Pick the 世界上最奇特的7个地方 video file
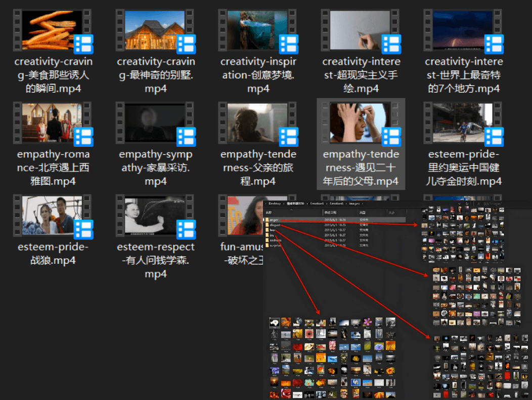Viewport: 532px width, 400px height. click(463, 52)
